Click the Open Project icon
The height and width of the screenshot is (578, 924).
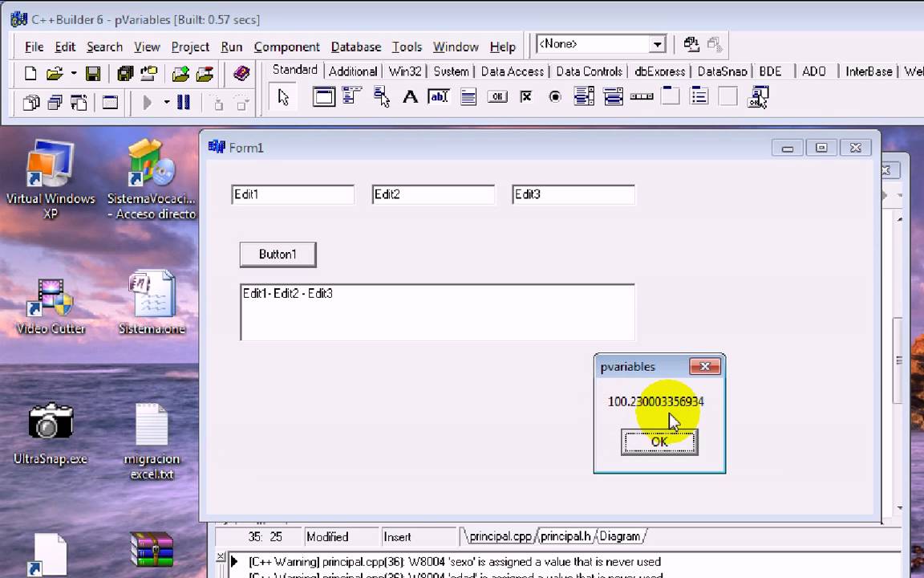(x=149, y=74)
